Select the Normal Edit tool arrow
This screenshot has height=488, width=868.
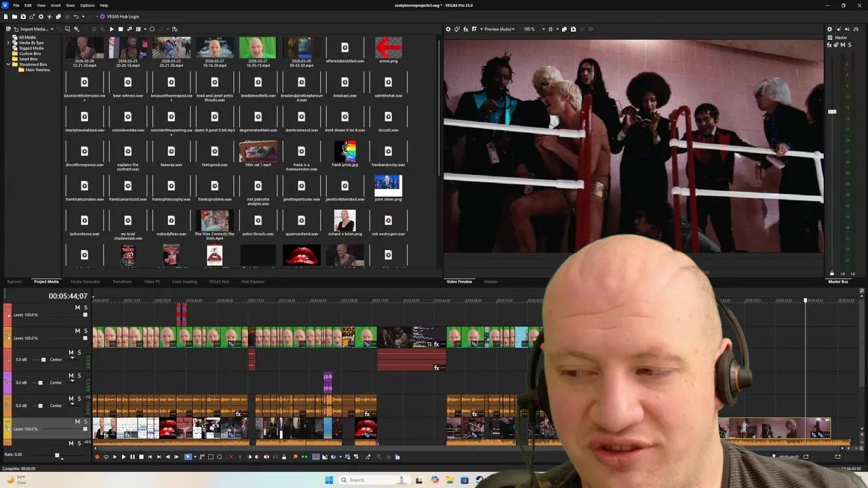click(x=188, y=457)
